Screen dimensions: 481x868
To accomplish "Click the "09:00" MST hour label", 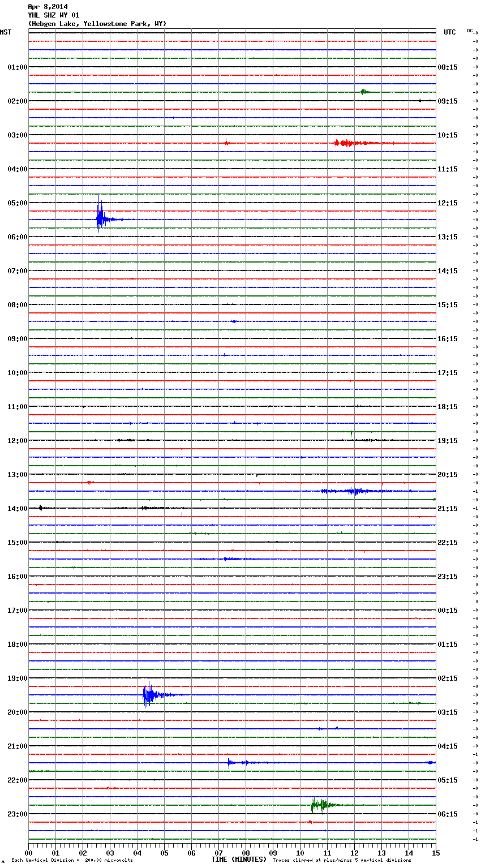I will (x=18, y=339).
